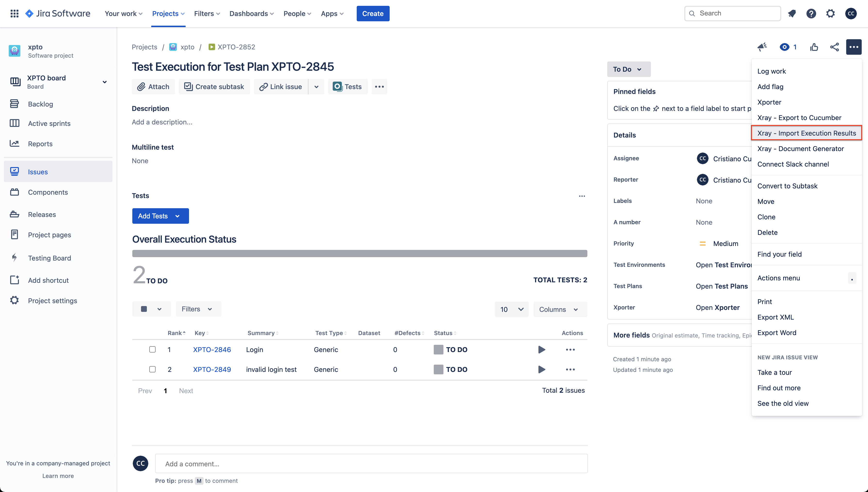Click the Create button
868x492 pixels.
[373, 14]
